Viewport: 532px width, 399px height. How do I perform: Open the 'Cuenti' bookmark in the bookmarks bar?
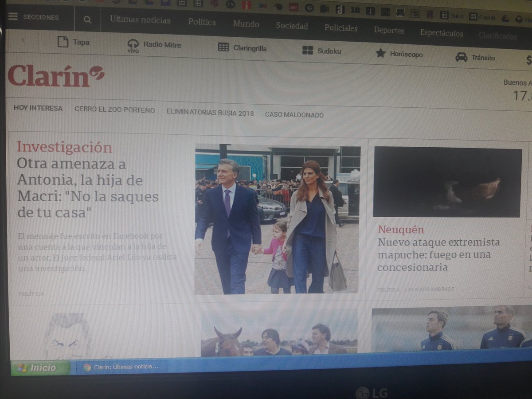(x=483, y=17)
